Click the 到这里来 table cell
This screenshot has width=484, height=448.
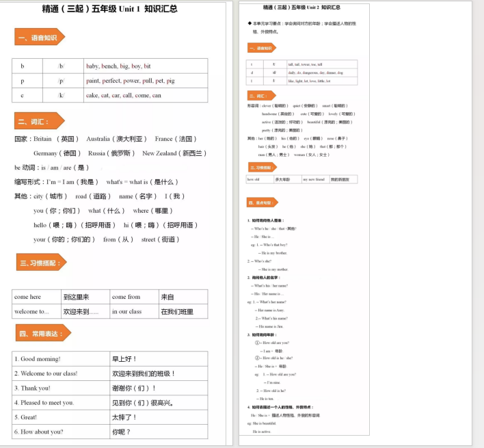click(x=85, y=297)
